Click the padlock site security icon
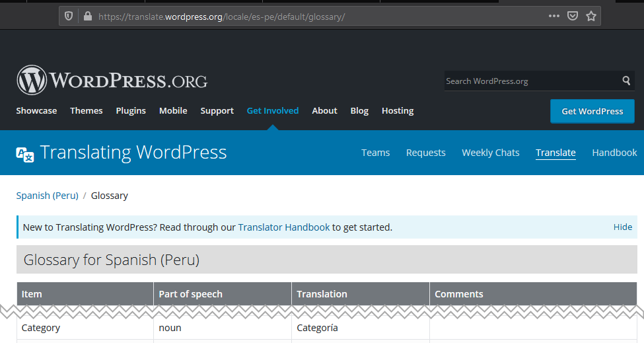This screenshot has width=644, height=343. point(87,16)
